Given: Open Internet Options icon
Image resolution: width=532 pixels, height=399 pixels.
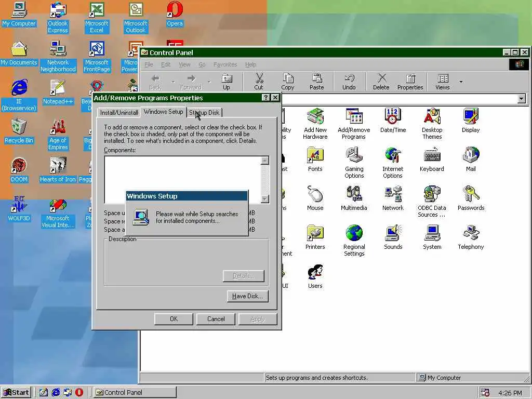Looking at the screenshot, I should tap(393, 163).
